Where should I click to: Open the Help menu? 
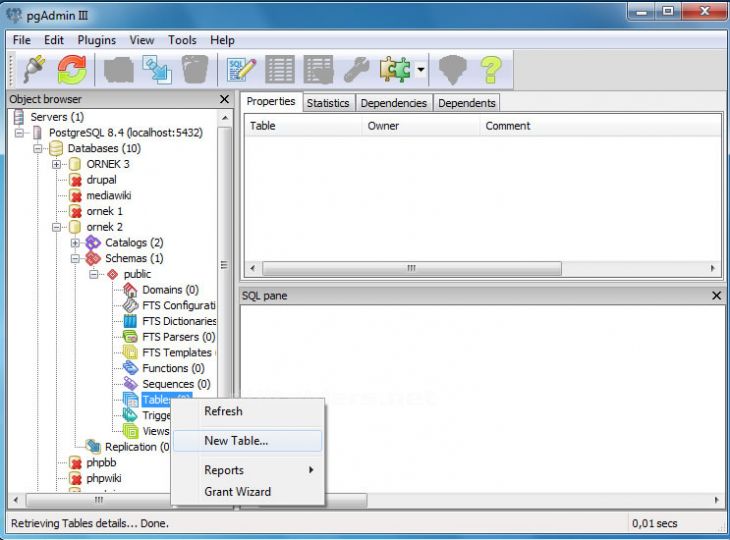point(222,40)
